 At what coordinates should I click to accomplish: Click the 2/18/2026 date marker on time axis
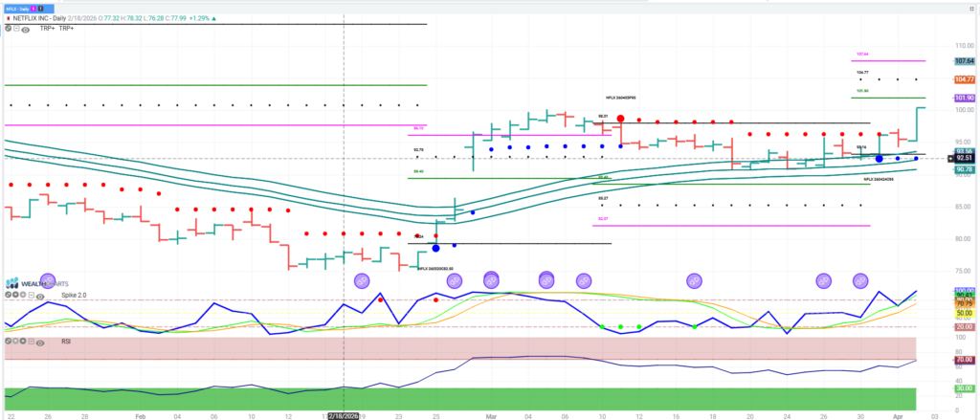(344, 416)
